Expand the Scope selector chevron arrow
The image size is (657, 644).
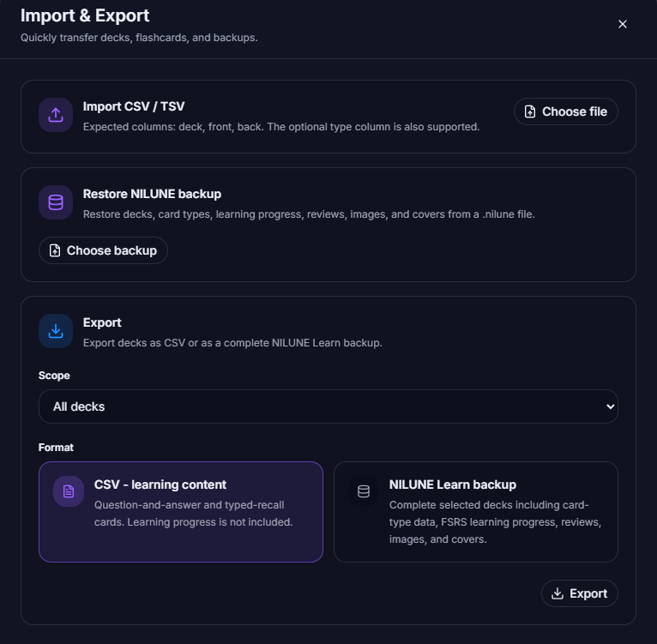[610, 406]
